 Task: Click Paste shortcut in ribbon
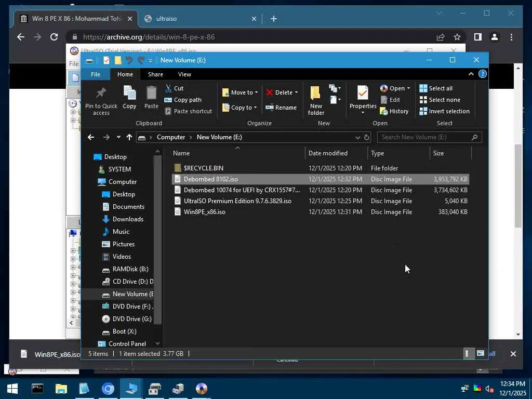188,111
